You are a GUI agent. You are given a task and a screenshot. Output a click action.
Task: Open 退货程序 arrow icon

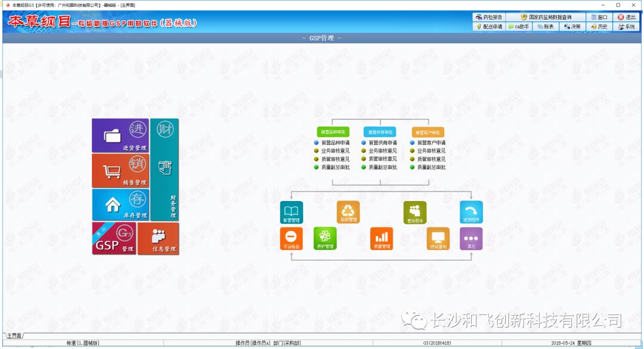(x=471, y=212)
